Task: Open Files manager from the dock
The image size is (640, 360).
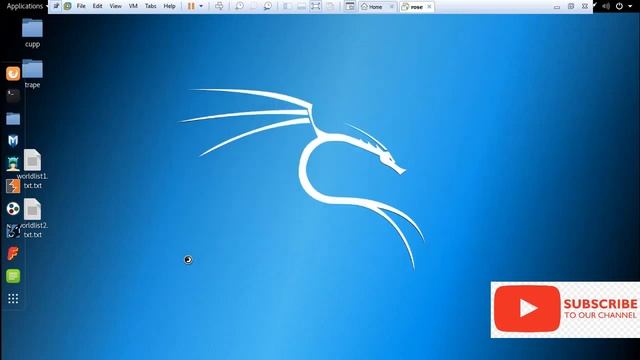Action: (x=13, y=119)
